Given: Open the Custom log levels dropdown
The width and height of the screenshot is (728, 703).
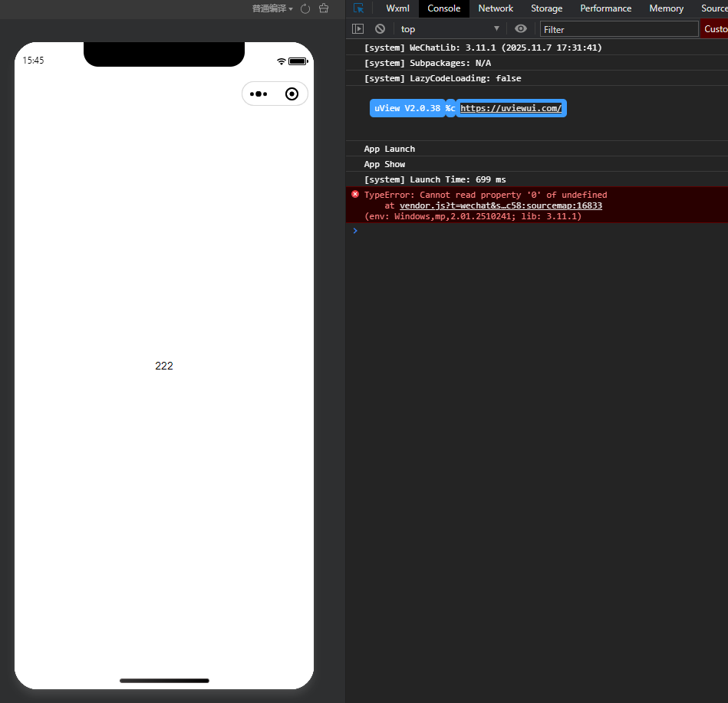Looking at the screenshot, I should (x=715, y=29).
